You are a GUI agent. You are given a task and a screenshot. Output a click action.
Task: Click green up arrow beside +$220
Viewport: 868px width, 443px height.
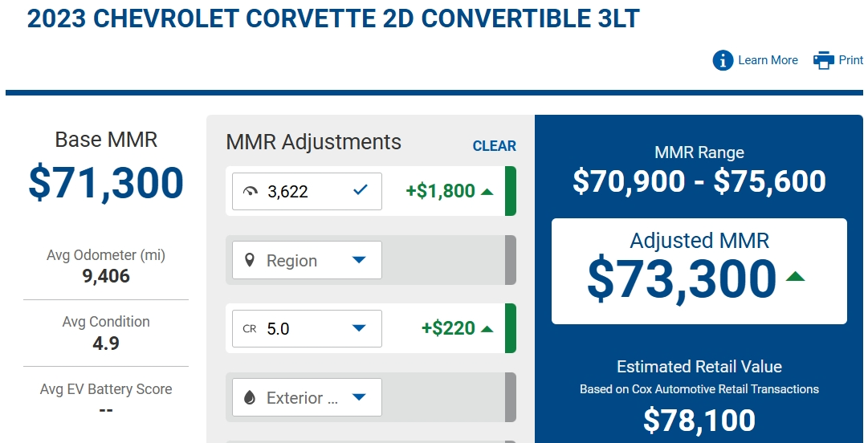[x=487, y=328]
